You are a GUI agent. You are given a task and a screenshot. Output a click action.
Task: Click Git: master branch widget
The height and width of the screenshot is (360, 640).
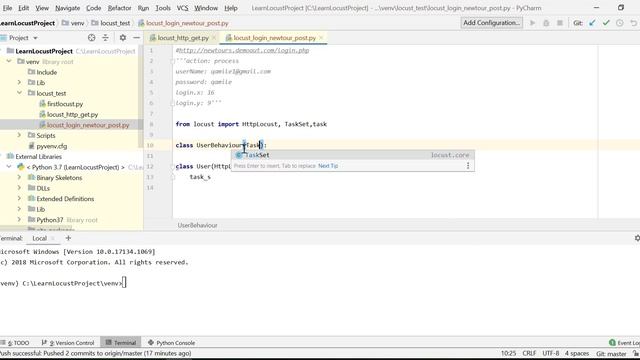coord(611,353)
